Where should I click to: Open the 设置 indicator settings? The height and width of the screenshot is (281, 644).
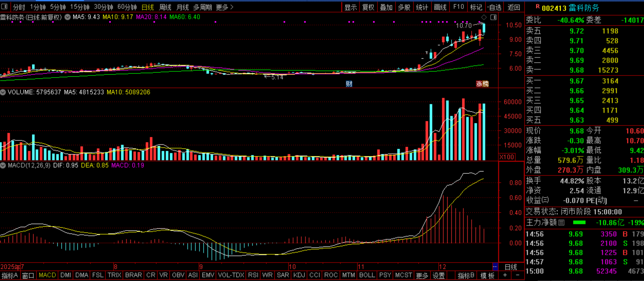click(439, 276)
